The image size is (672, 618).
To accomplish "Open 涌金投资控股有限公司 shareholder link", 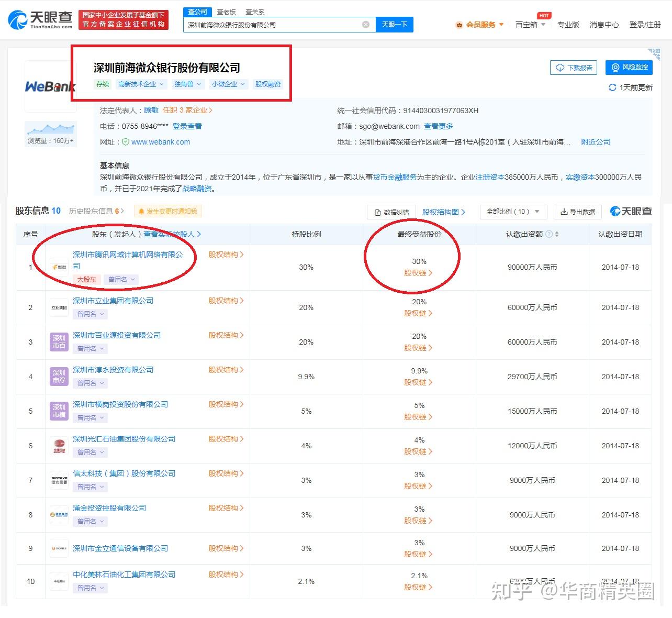I will [x=109, y=508].
